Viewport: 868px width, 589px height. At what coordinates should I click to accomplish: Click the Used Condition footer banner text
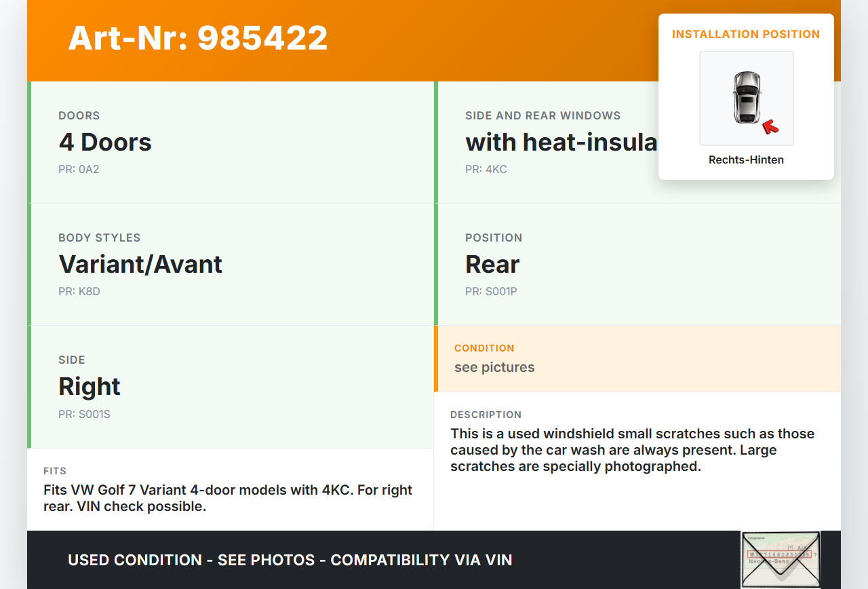pos(290,560)
